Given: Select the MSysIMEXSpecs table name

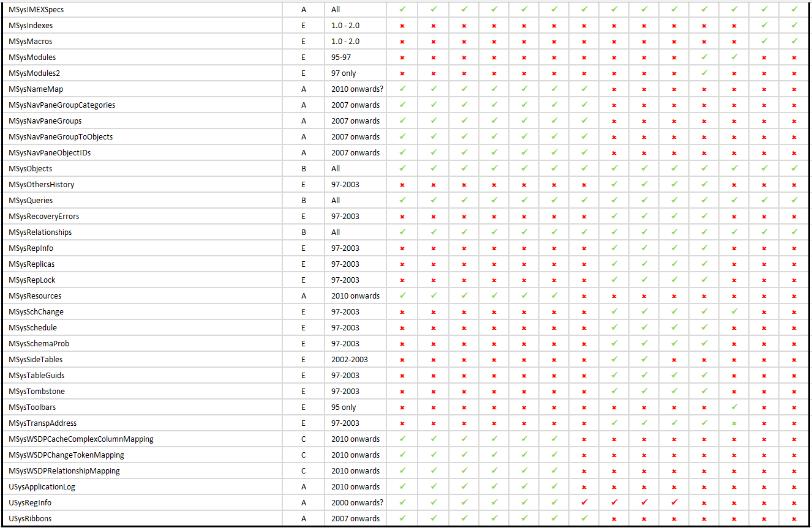Looking at the screenshot, I should click(x=36, y=10).
